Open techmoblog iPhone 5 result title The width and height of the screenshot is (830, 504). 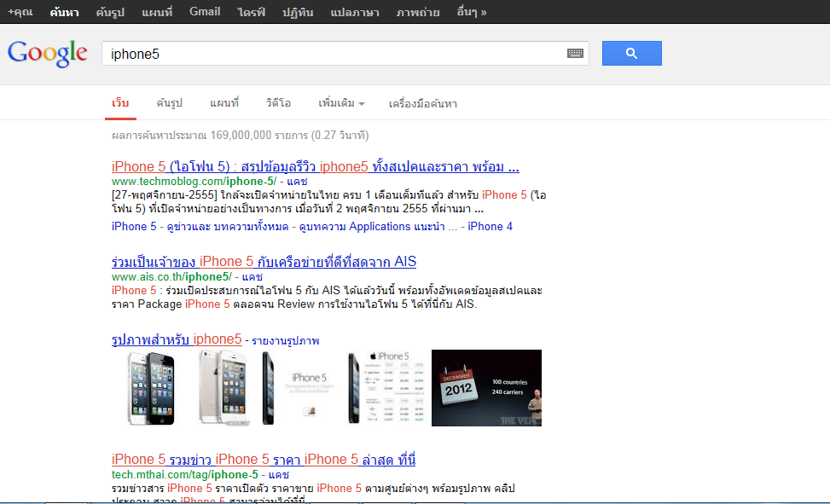click(x=316, y=167)
